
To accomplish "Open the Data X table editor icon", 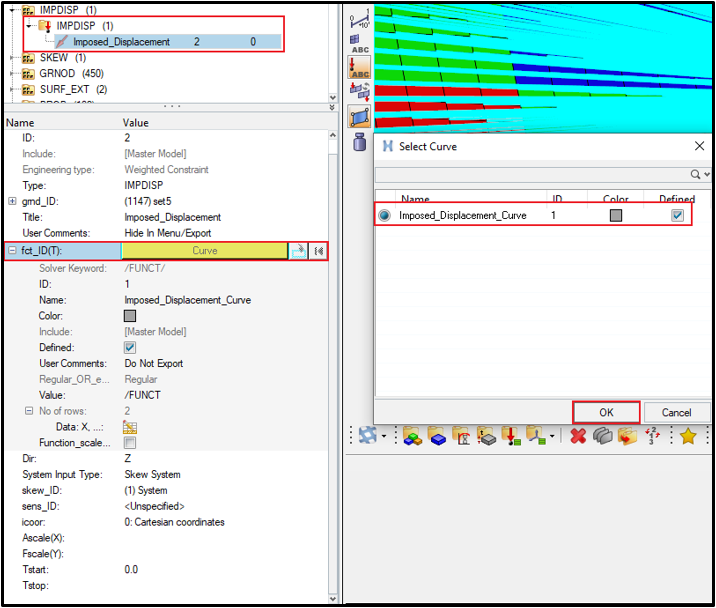I will coord(130,427).
